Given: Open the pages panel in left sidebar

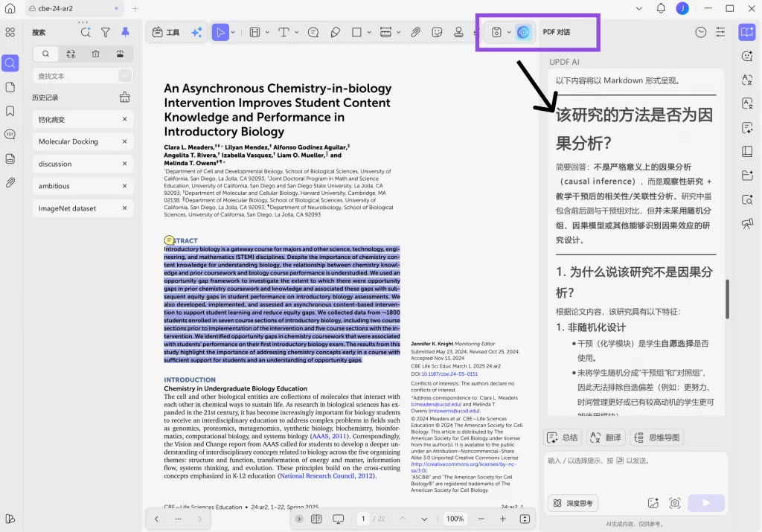Looking at the screenshot, I should [10, 88].
